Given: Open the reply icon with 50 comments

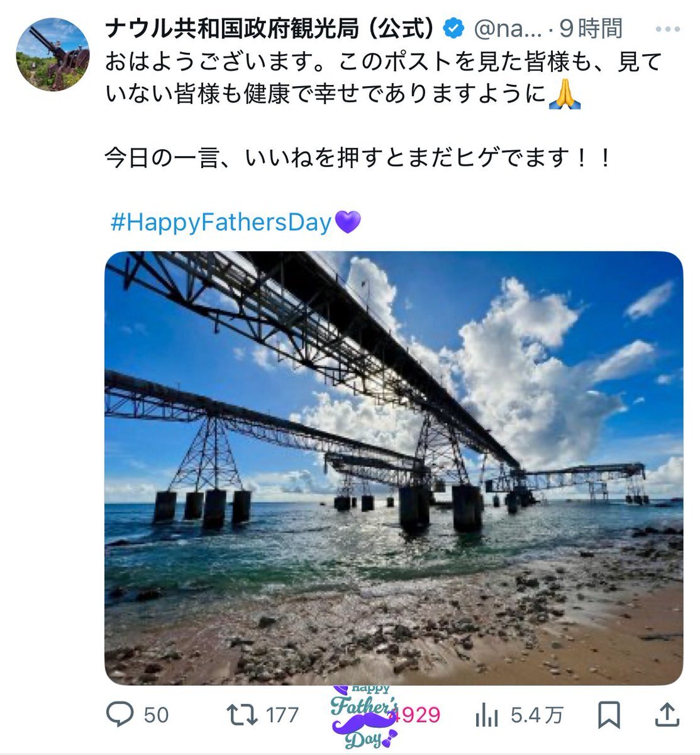Looking at the screenshot, I should pyautogui.click(x=119, y=715).
